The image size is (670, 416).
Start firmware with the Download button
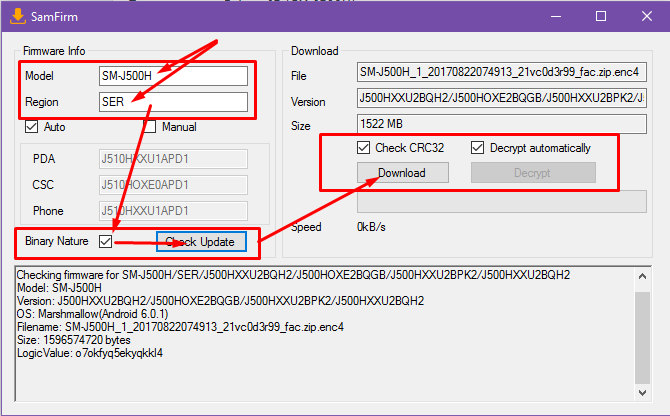(x=401, y=173)
